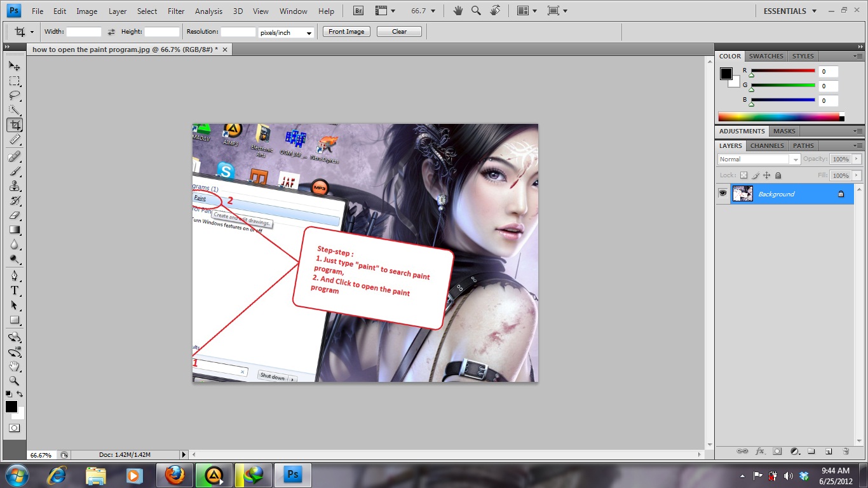The height and width of the screenshot is (488, 868).
Task: Pick the Clone Stamp tool
Action: point(14,186)
